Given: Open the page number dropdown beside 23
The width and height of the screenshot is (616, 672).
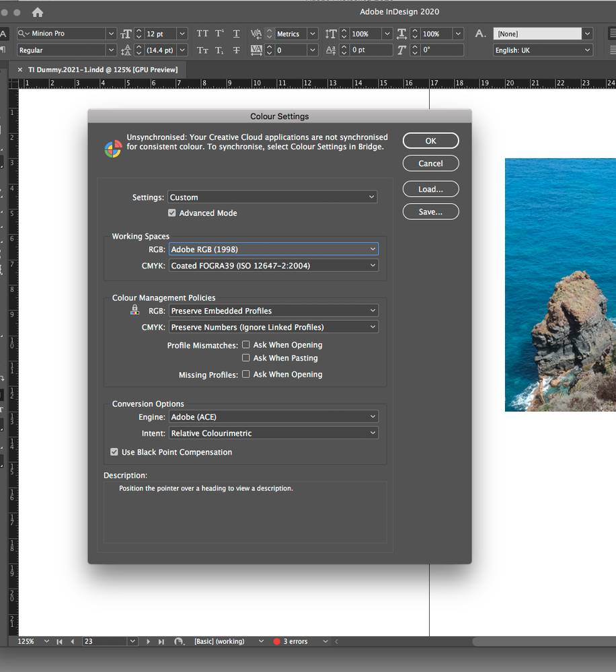Looking at the screenshot, I should [x=132, y=642].
